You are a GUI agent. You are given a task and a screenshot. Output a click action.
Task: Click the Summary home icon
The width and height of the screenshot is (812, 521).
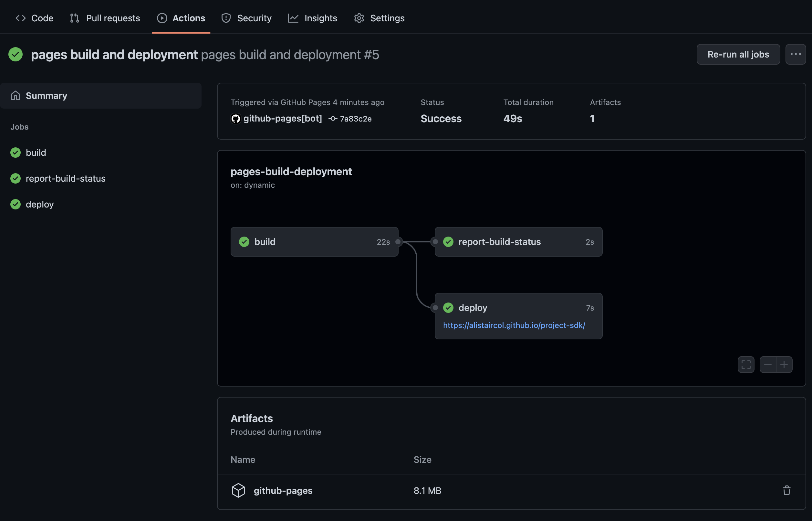click(x=16, y=96)
